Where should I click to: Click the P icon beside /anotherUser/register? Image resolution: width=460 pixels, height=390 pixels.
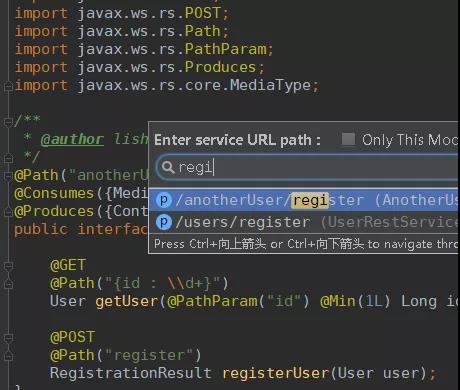pyautogui.click(x=164, y=200)
